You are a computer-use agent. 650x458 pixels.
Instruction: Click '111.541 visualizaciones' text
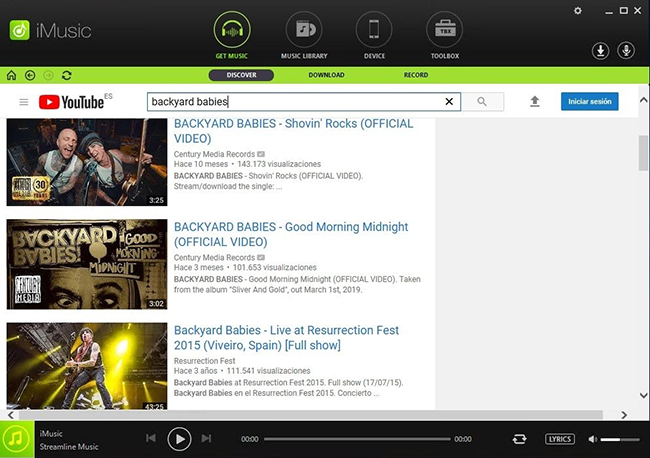pos(268,371)
